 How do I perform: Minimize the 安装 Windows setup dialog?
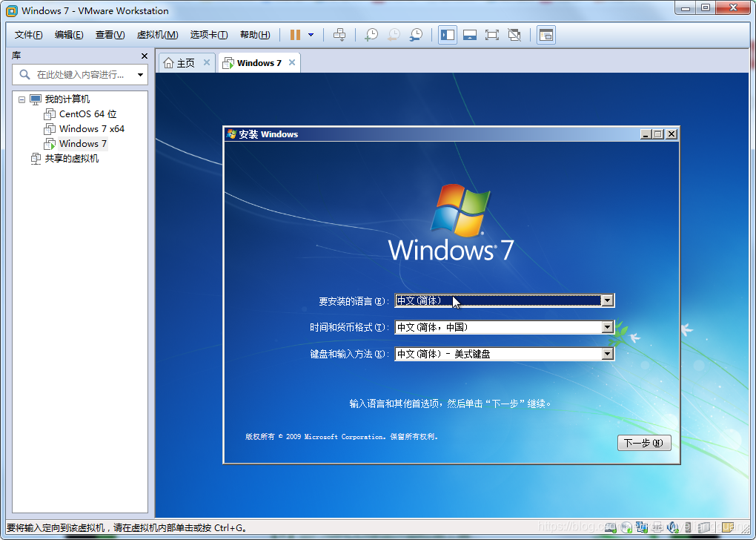click(x=646, y=134)
